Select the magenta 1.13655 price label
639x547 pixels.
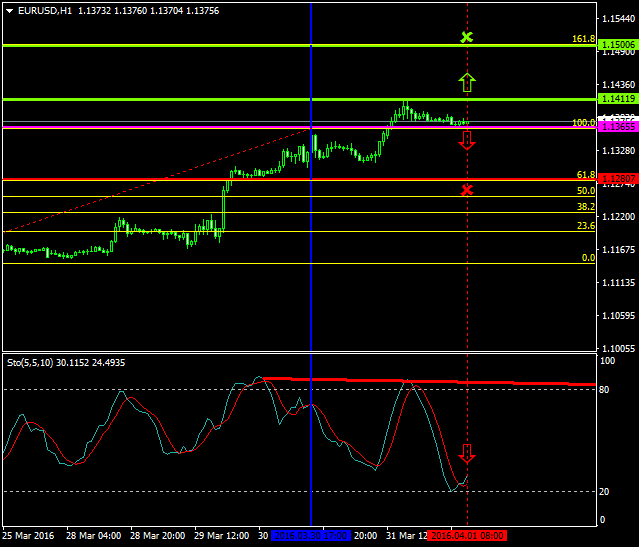pos(614,127)
